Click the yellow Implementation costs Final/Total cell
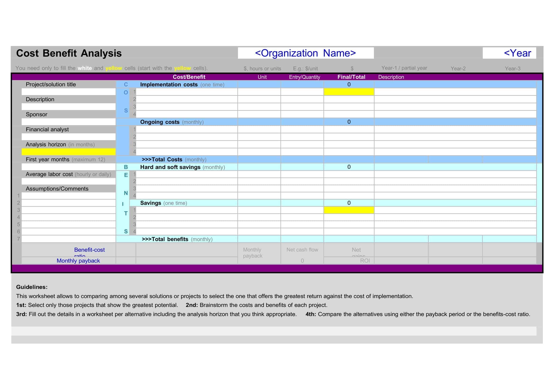Viewport: 554px width, 392px height. click(x=349, y=92)
